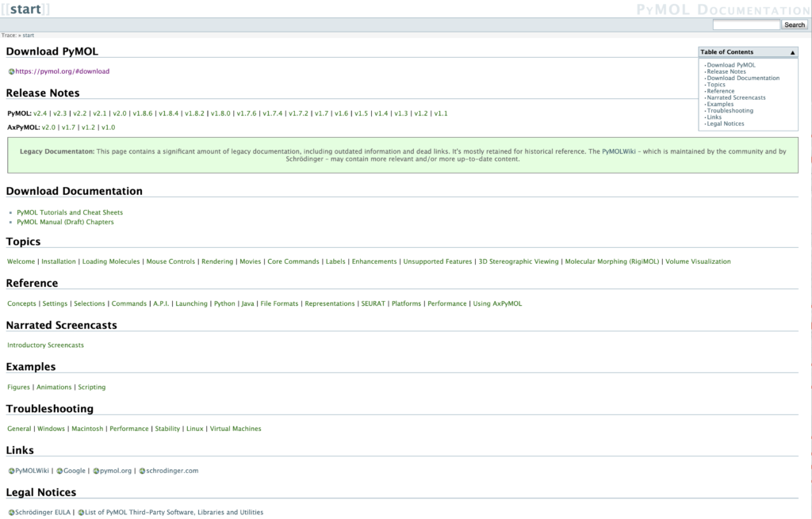Image resolution: width=812 pixels, height=519 pixels.
Task: Click the globe icon beside Schrödinger EULA
Action: point(11,513)
